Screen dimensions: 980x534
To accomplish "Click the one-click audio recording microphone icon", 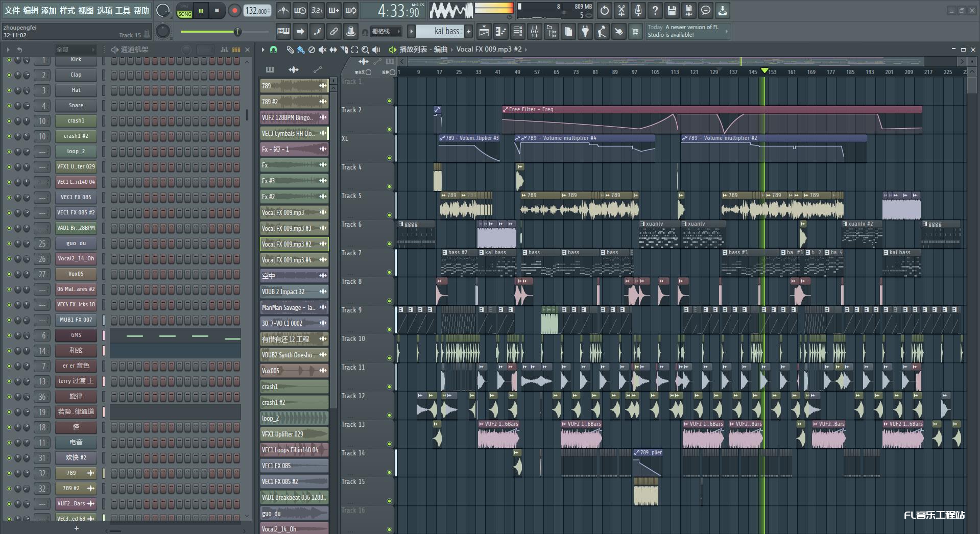I will pos(638,10).
